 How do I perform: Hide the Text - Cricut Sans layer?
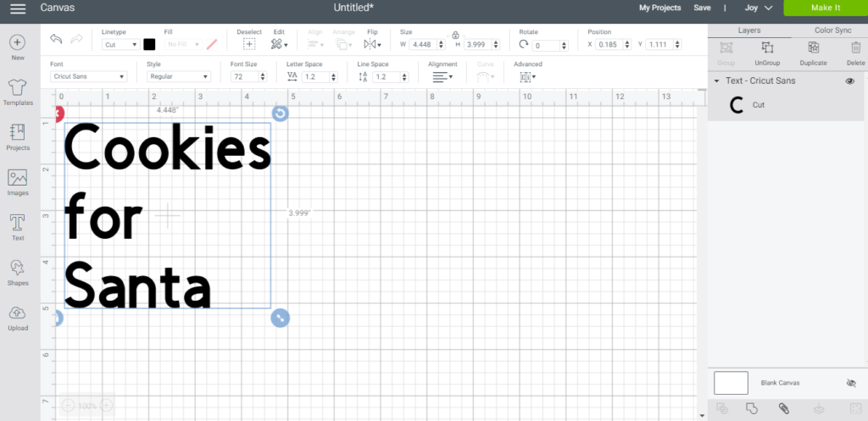point(849,80)
